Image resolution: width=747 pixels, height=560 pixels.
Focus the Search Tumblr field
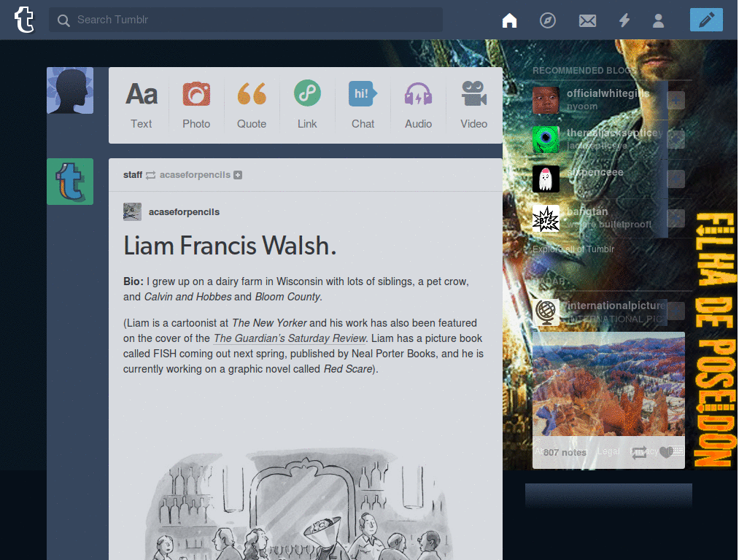click(246, 20)
